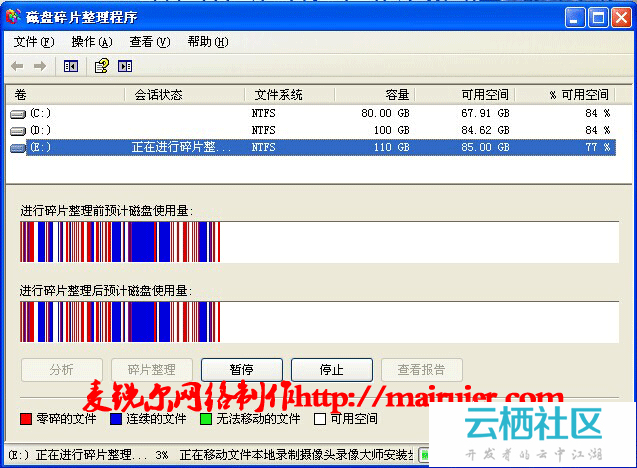Close the defragmenter window
Screen dimensions: 637x468
point(622,17)
